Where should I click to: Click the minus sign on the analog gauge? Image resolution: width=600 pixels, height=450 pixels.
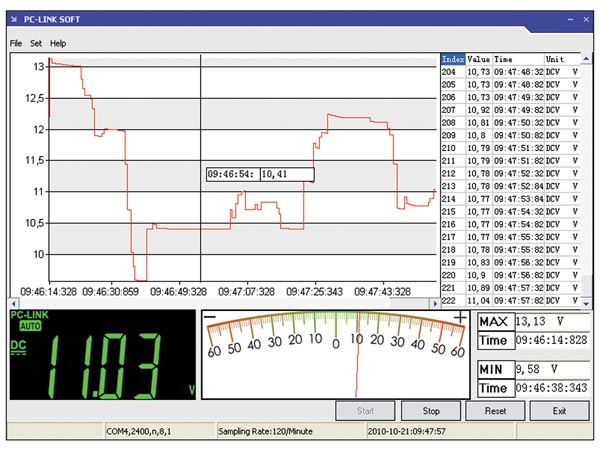click(x=210, y=317)
